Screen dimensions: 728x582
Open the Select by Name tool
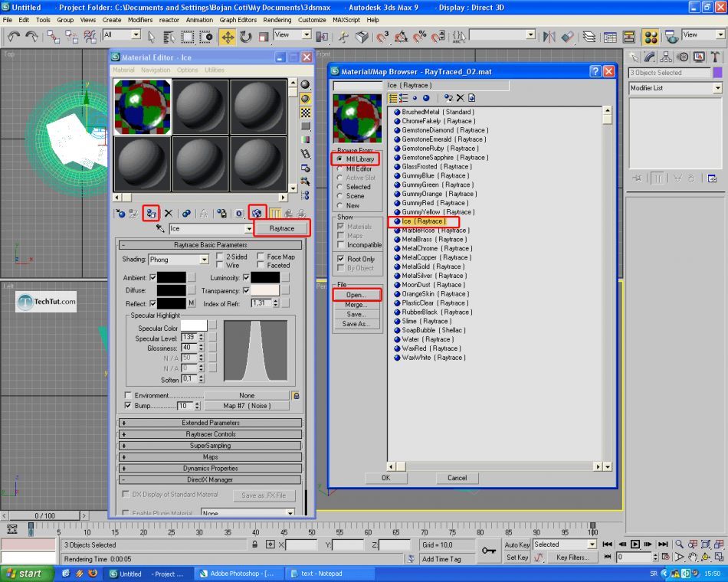[169, 36]
